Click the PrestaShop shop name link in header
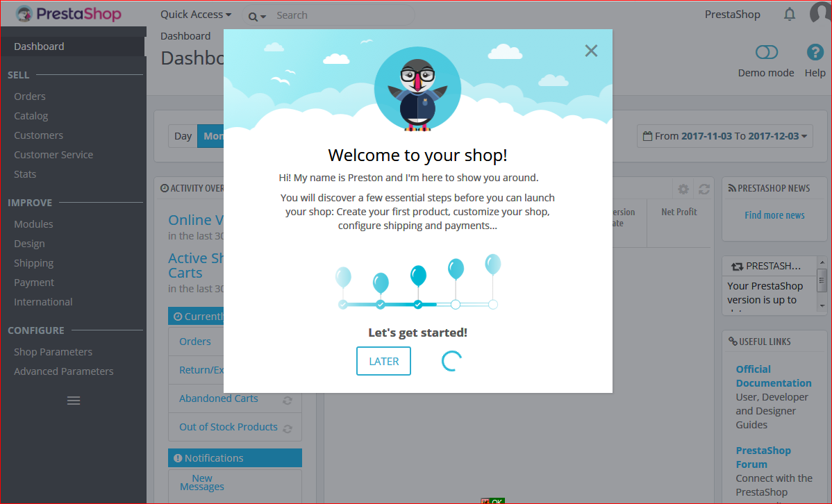 [732, 15]
